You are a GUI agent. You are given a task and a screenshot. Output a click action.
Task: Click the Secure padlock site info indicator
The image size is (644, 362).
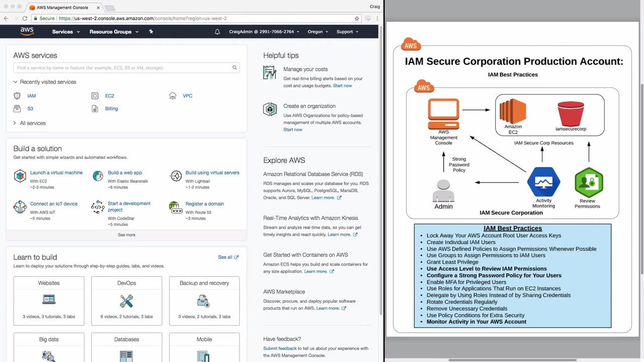44,19
